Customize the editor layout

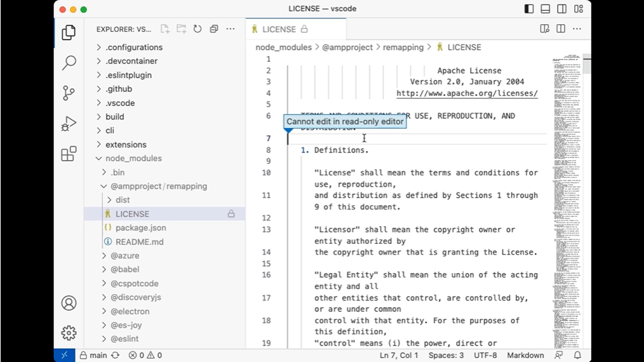point(579,9)
